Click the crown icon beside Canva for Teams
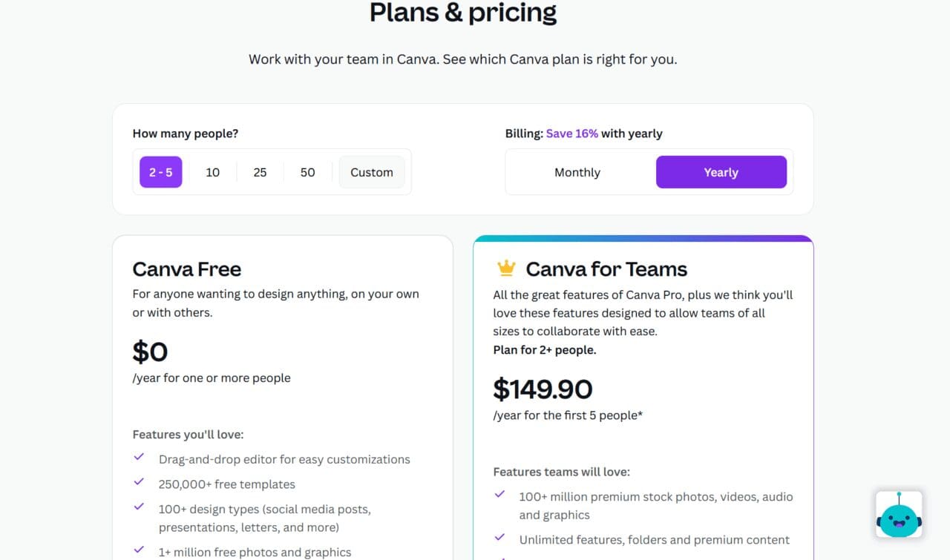The height and width of the screenshot is (560, 950). click(505, 268)
